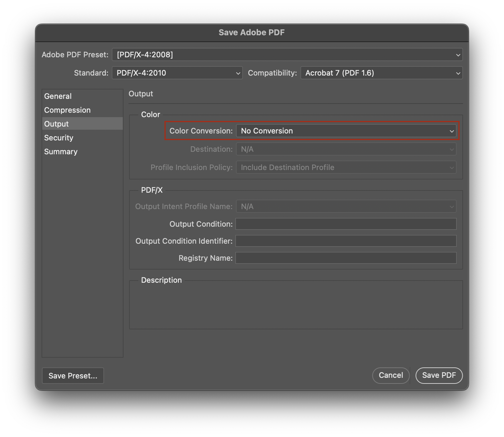Focus the Output Condition field
The image size is (504, 437).
coord(346,224)
